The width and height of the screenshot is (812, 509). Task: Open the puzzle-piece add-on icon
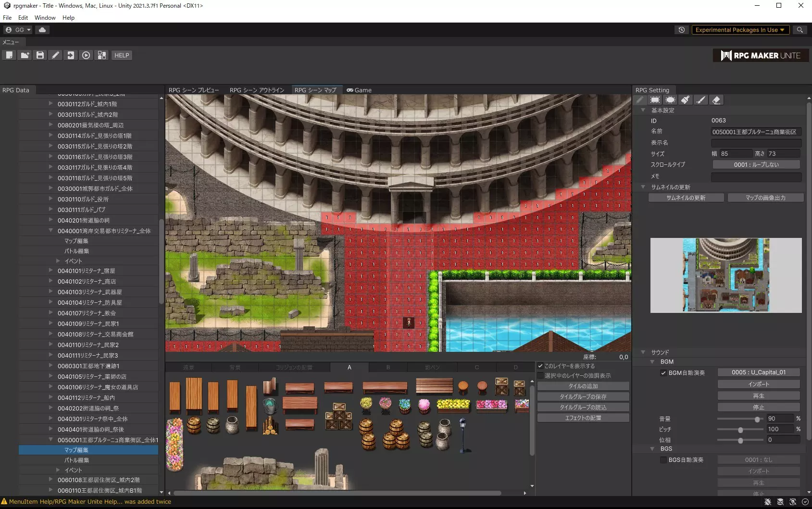tap(101, 55)
